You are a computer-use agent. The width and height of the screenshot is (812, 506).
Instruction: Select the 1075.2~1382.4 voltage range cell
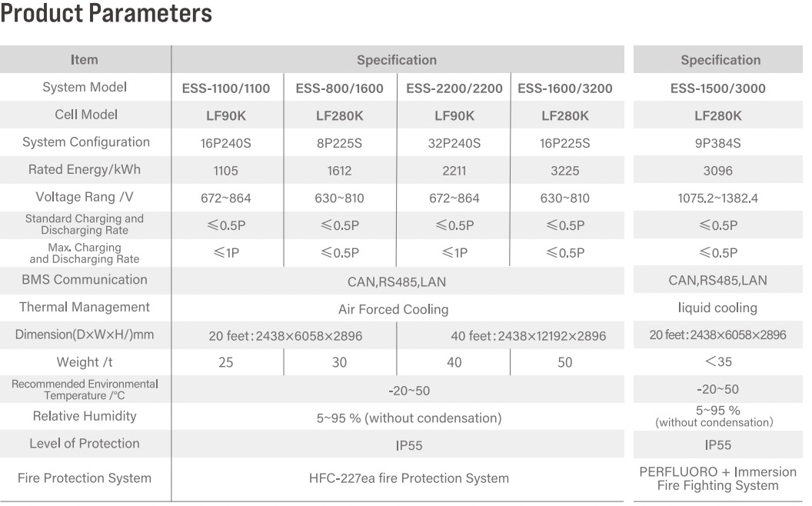717,198
